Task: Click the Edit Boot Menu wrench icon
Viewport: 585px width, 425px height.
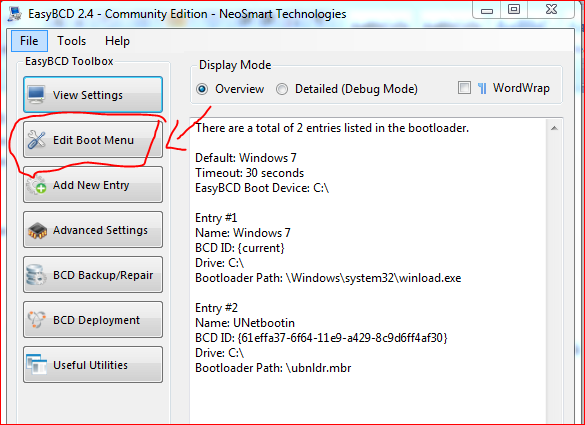Action: (x=36, y=140)
